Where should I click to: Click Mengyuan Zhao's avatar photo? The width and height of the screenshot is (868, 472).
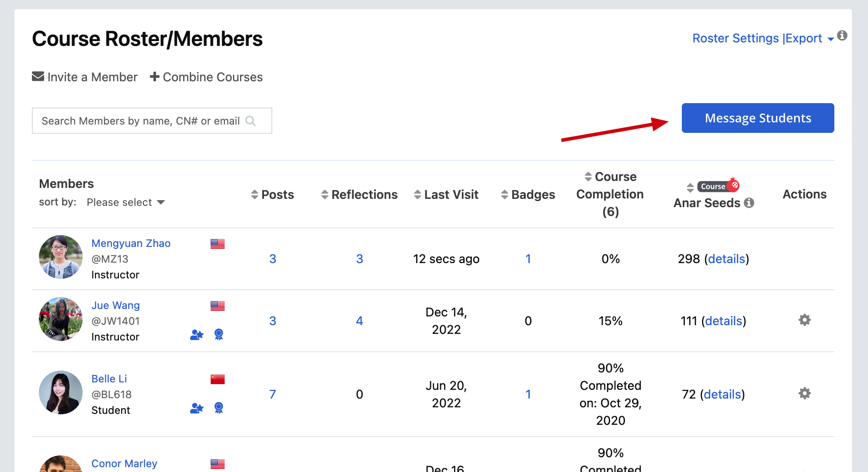[61, 257]
